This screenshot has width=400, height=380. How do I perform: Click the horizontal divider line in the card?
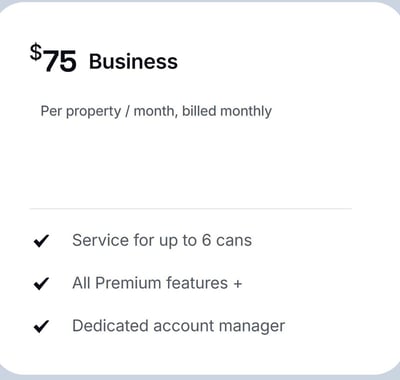(191, 209)
